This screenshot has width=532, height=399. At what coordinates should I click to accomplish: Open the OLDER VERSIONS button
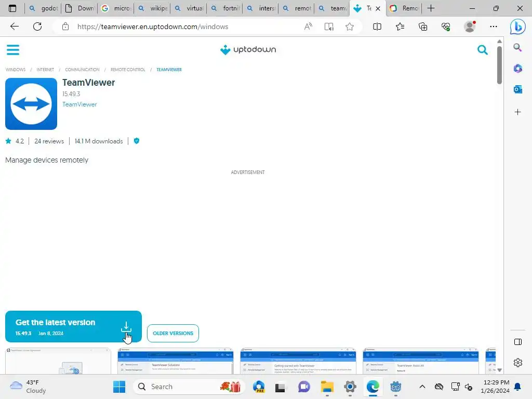(x=173, y=333)
